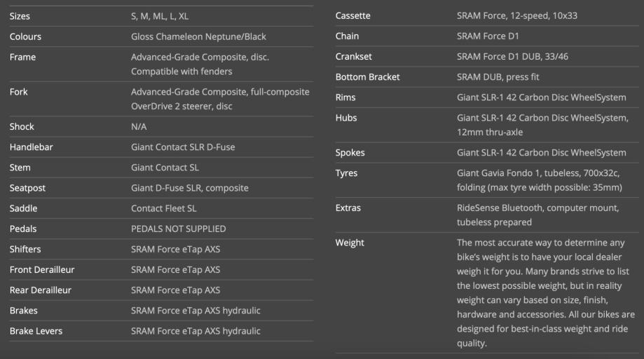Select the Front Derailleur label
Screen dimensions: 644x359
[x=42, y=270]
